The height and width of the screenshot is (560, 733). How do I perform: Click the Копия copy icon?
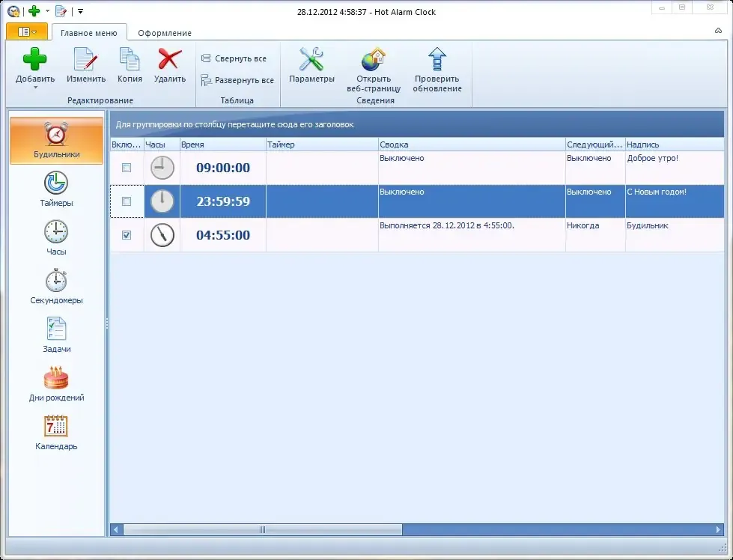[130, 59]
